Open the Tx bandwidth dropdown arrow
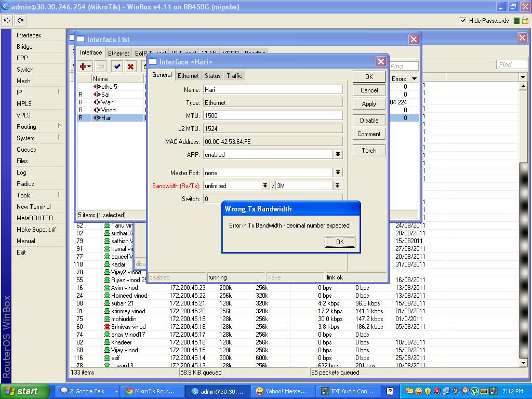The height and width of the screenshot is (399, 532). click(337, 185)
